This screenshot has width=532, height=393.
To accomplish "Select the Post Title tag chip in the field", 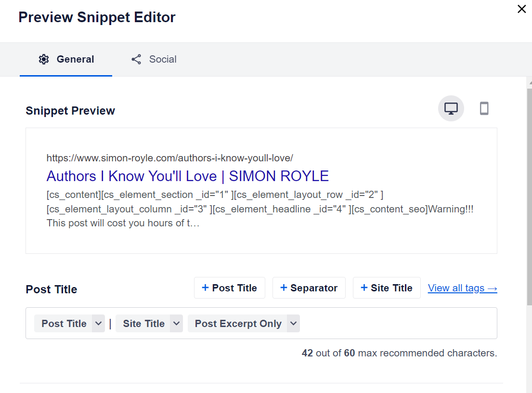I will pos(64,324).
